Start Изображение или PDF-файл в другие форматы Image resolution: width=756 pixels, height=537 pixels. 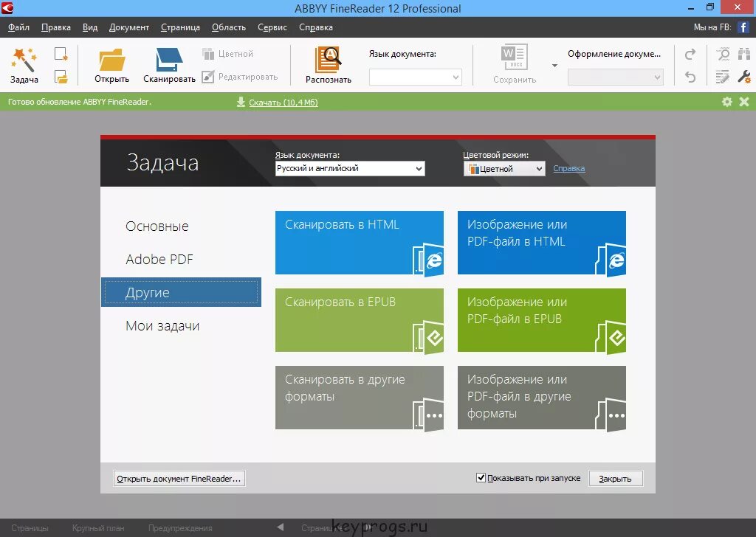click(541, 398)
